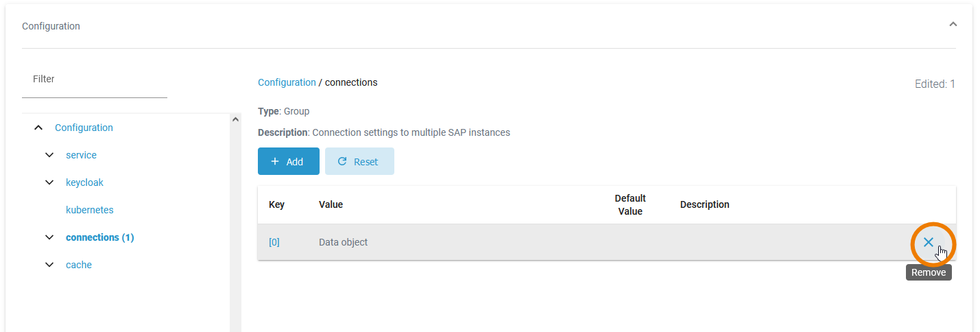The height and width of the screenshot is (332, 980).
Task: Open the [0] key link
Action: pyautogui.click(x=274, y=242)
